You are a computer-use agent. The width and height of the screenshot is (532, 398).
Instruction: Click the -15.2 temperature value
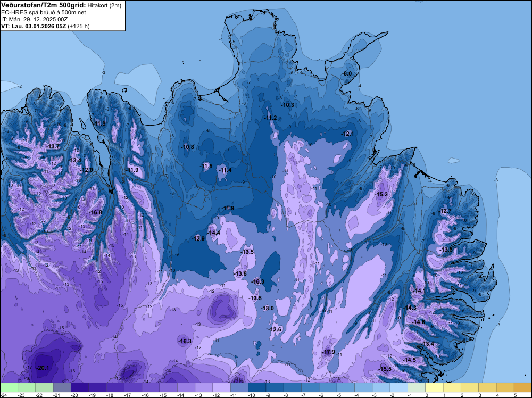tap(381, 194)
